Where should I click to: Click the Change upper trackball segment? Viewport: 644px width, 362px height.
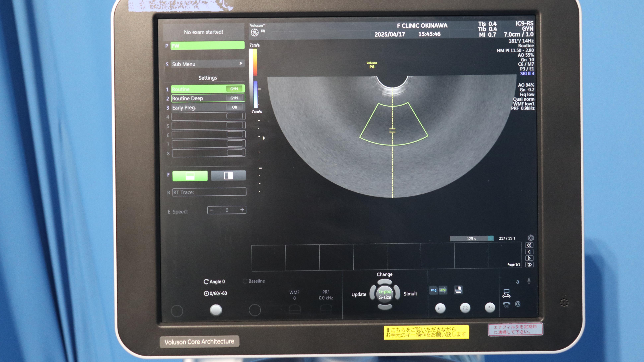tap(385, 282)
